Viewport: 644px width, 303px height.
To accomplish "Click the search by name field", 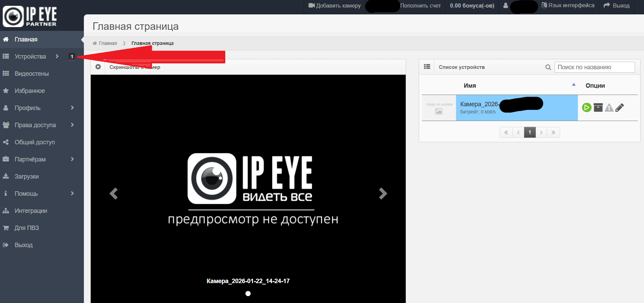I will [x=594, y=67].
